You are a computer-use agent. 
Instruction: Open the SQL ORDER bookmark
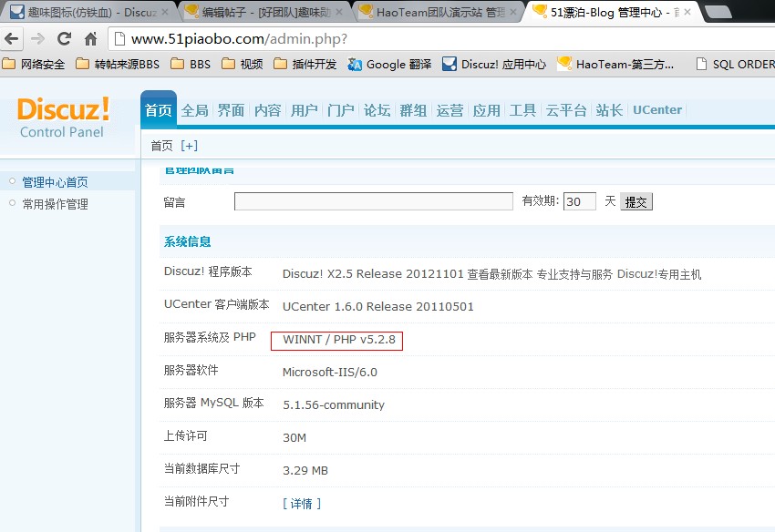click(735, 64)
